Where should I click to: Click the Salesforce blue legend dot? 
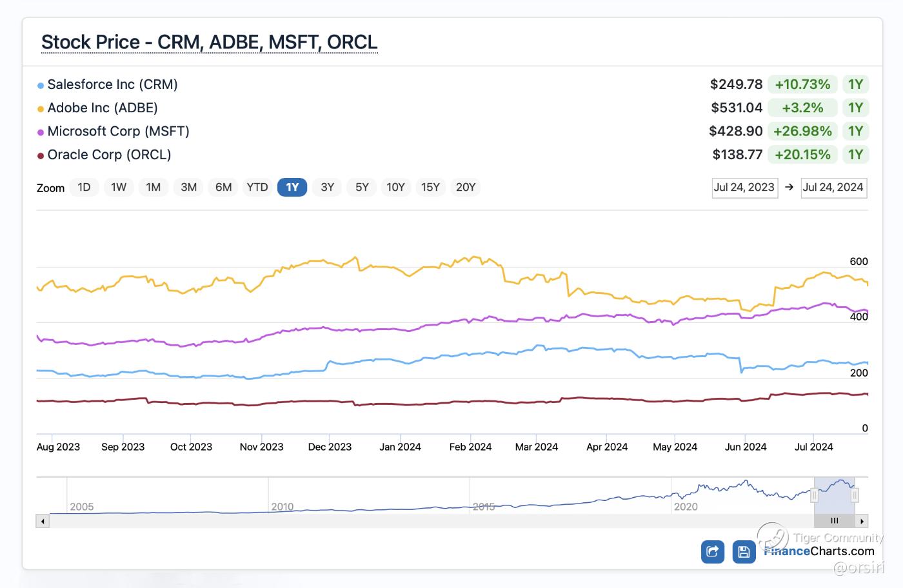[x=41, y=85]
